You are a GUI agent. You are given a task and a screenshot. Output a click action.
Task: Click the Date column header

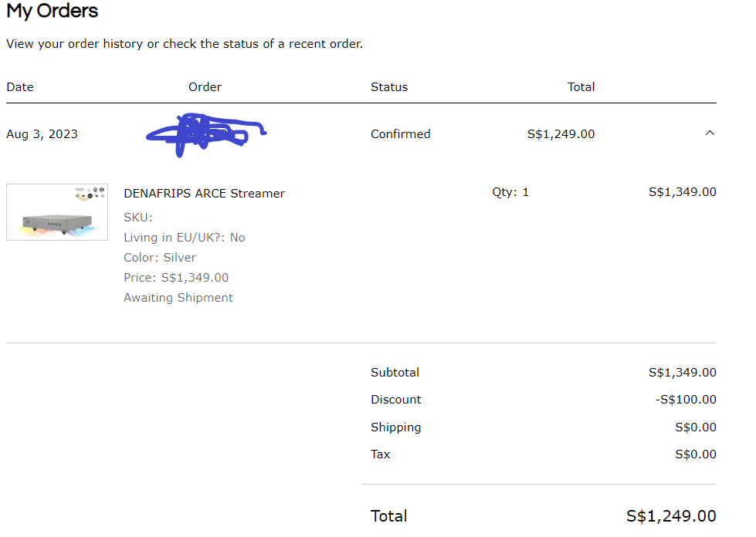(x=20, y=87)
